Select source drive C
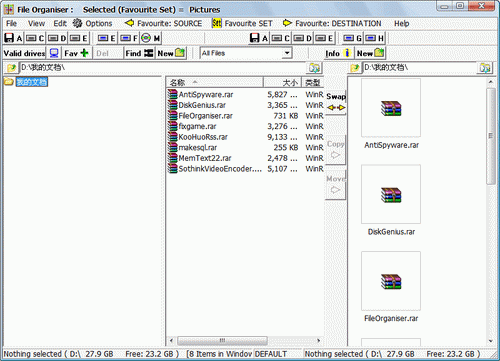500x361 pixels. 35,38
